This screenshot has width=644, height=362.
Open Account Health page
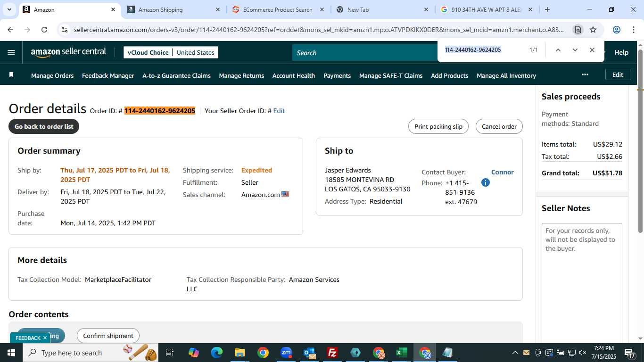[x=294, y=75]
